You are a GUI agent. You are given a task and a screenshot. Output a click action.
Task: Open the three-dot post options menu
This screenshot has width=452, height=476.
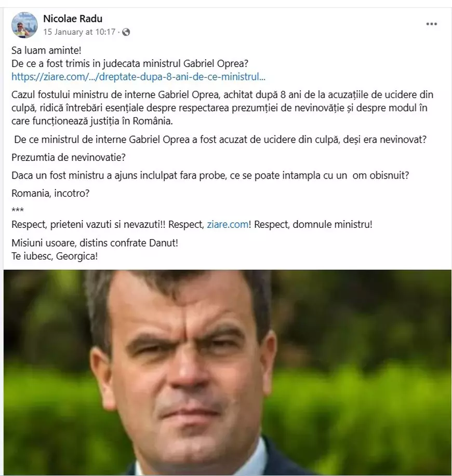[431, 24]
